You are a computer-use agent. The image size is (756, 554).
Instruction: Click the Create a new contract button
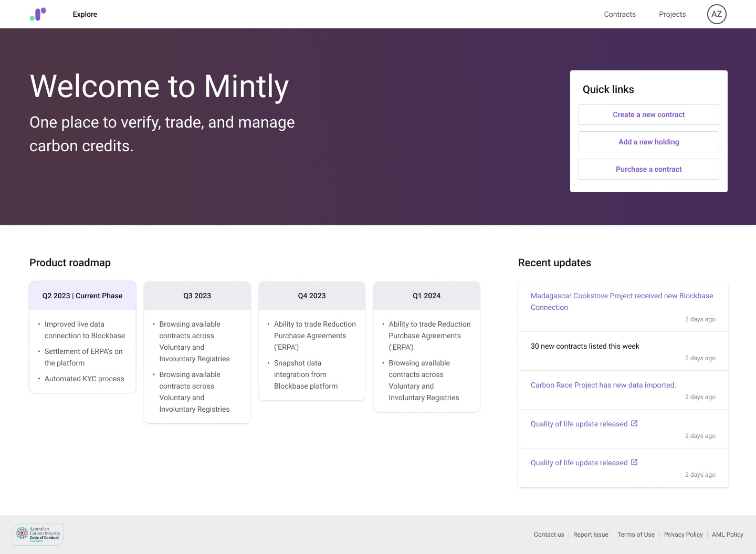click(648, 114)
